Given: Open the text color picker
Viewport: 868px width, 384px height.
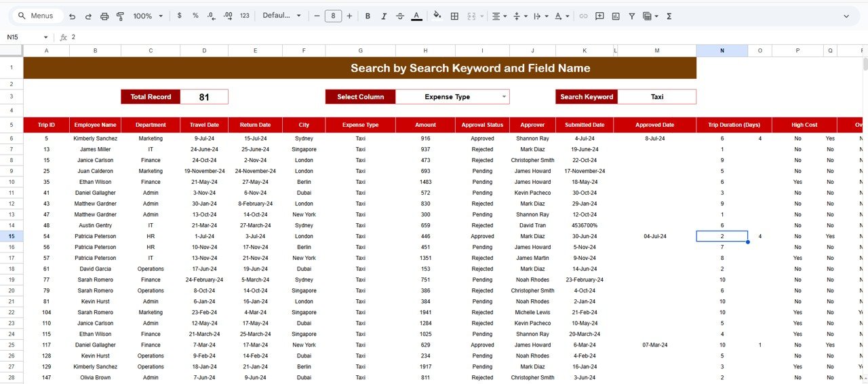Looking at the screenshot, I should point(416,16).
